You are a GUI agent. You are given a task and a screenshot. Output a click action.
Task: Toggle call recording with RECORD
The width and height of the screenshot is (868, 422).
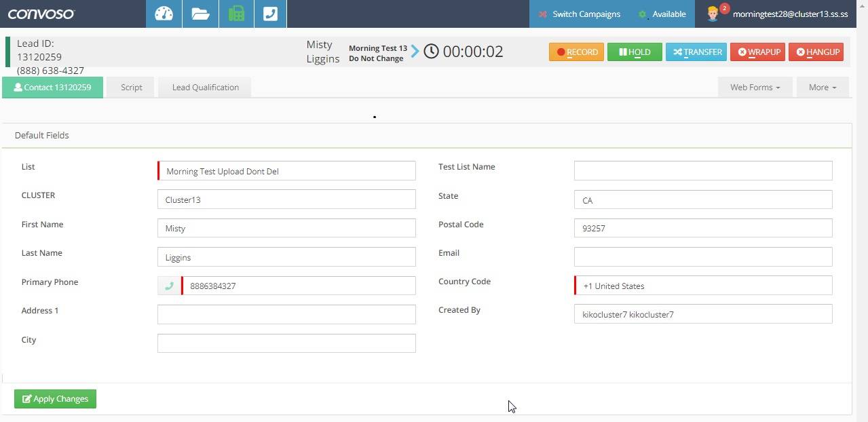coord(576,52)
